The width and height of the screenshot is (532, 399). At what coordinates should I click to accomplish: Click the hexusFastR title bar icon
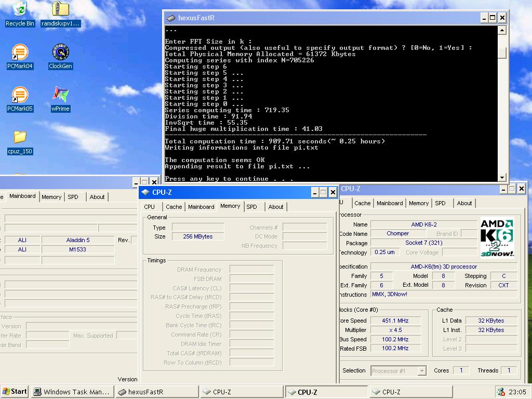coord(171,18)
